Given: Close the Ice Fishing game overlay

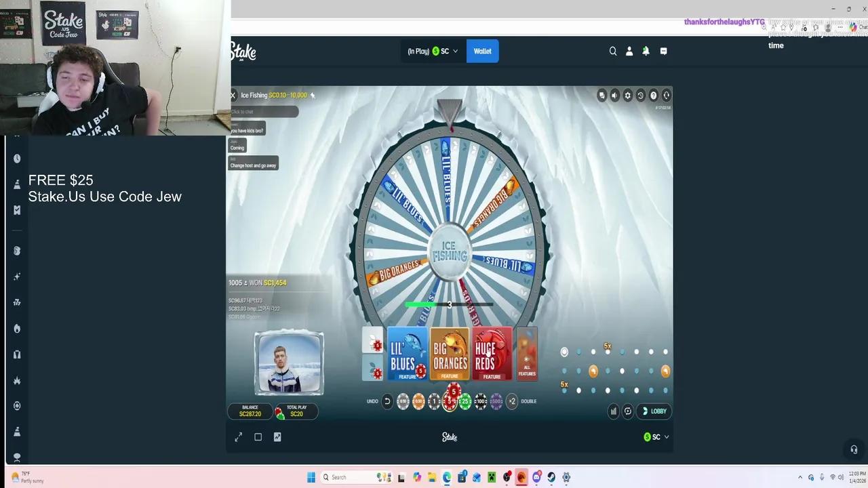Looking at the screenshot, I should 233,96.
